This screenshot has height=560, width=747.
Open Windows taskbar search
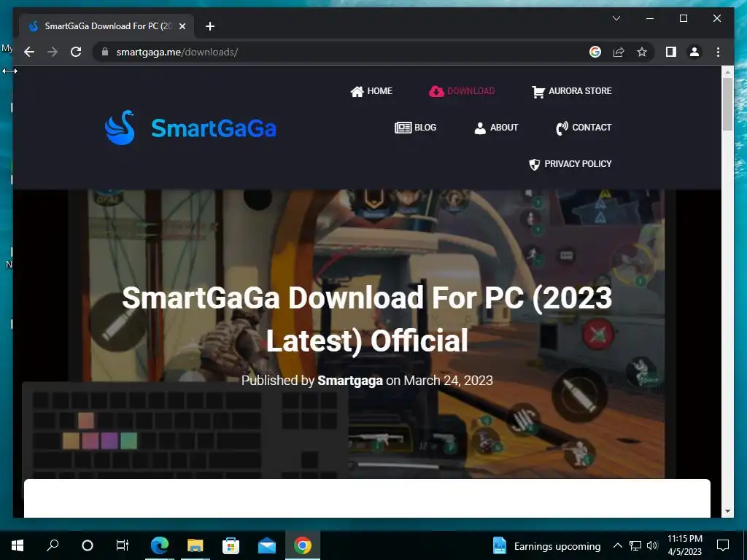pos(53,545)
